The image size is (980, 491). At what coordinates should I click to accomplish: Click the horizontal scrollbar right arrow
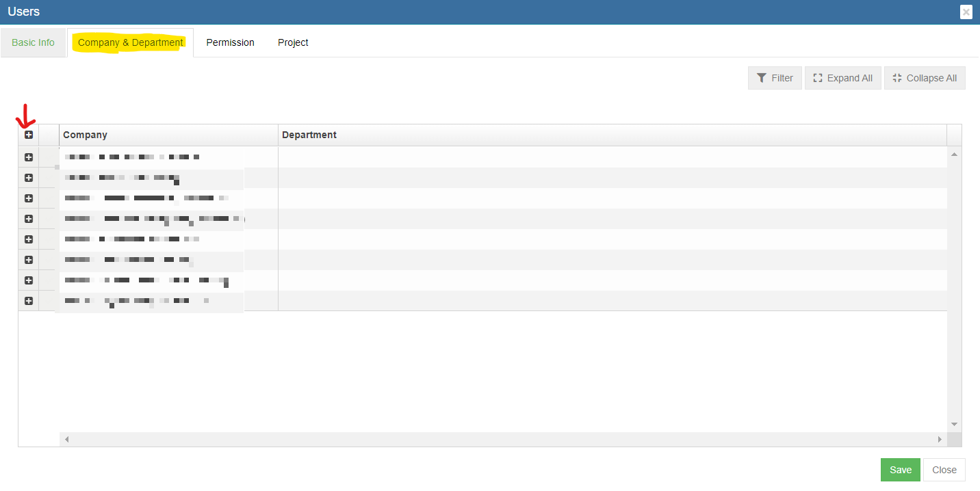coord(940,439)
